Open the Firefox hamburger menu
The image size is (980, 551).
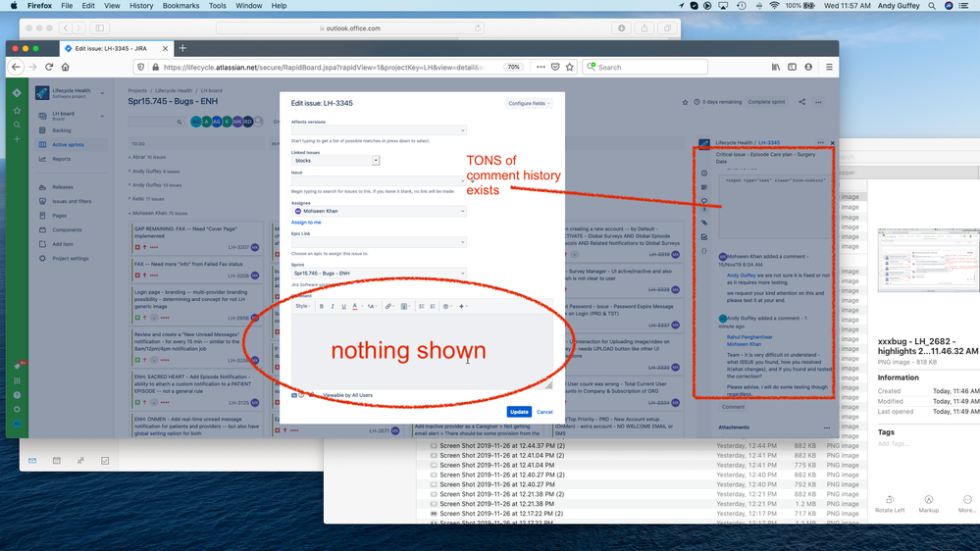829,68
